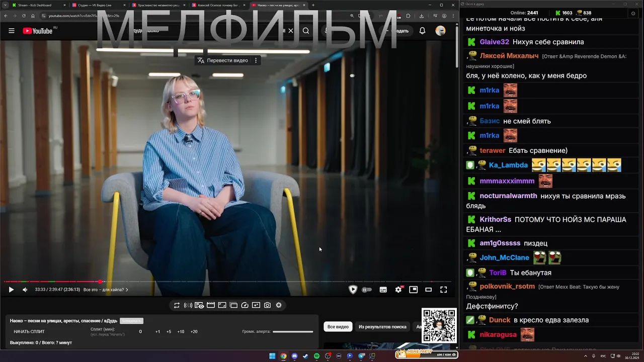Clear the YouTube search box text
Image resolution: width=644 pixels, height=362 pixels.
click(290, 31)
